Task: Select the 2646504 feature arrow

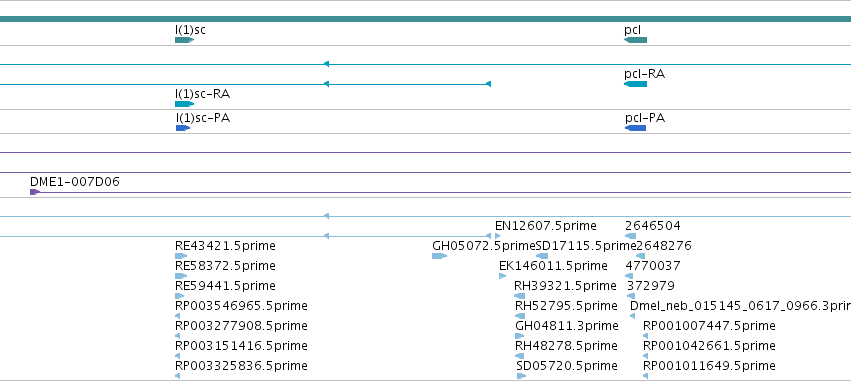Action: coord(631,236)
